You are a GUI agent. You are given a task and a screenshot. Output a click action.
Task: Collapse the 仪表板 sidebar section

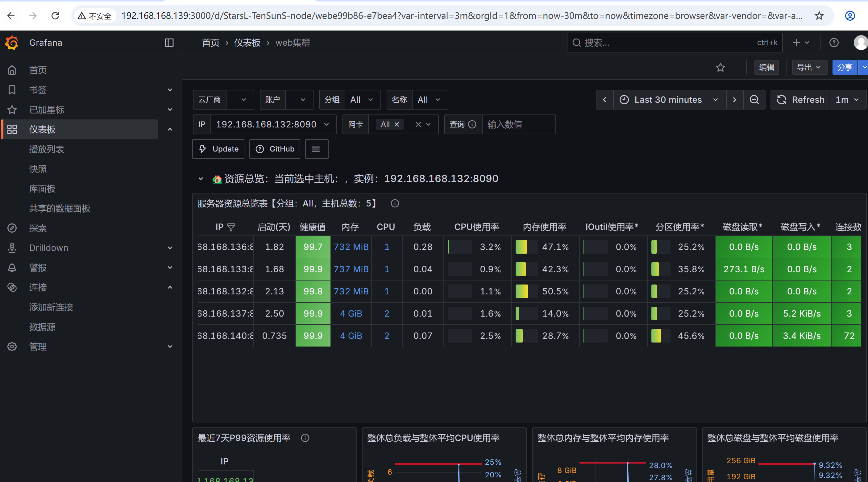point(170,129)
